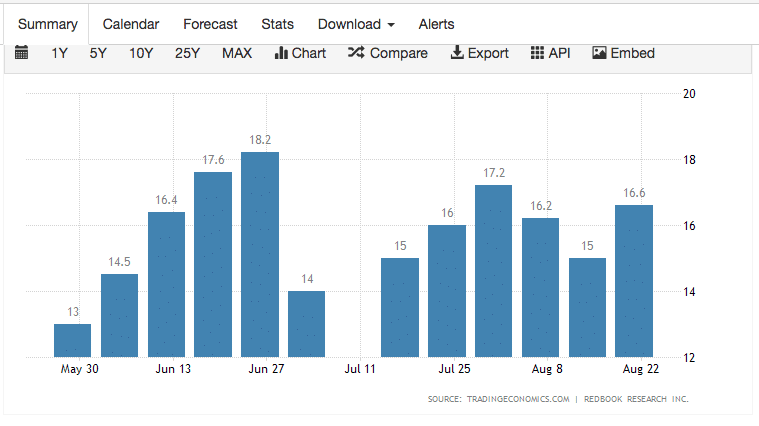759x426 pixels.
Task: Click the 17.2 bar in the chart
Action: click(x=494, y=271)
